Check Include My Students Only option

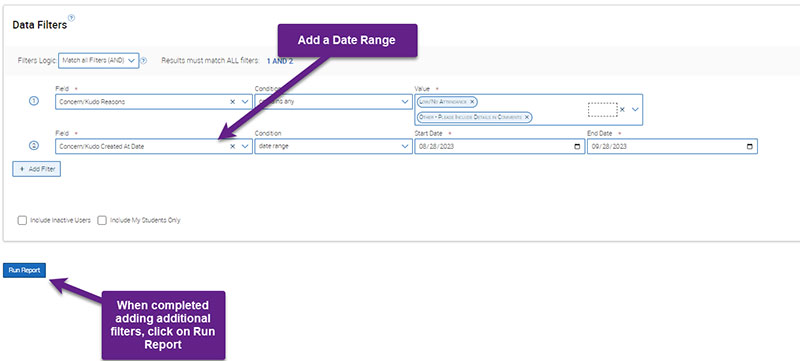click(x=102, y=221)
